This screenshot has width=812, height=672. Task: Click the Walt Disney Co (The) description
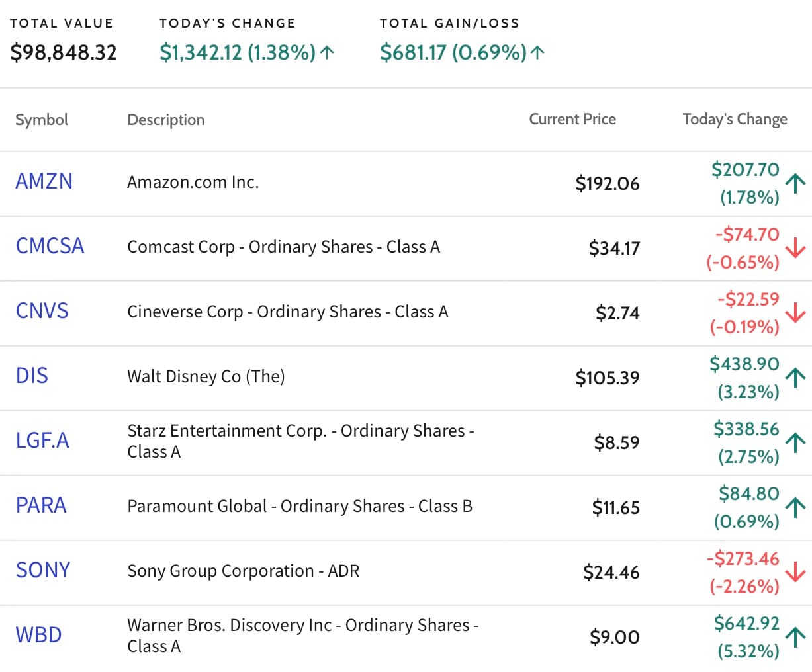[206, 376]
